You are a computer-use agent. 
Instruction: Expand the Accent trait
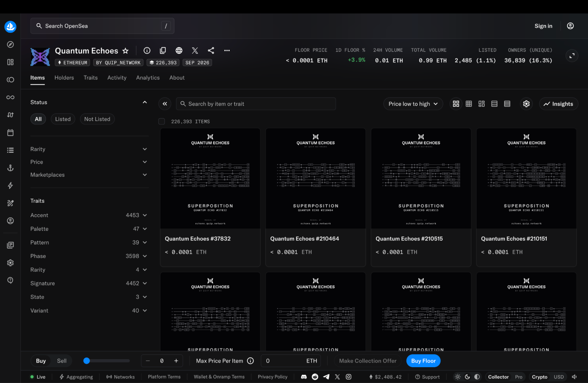point(89,215)
